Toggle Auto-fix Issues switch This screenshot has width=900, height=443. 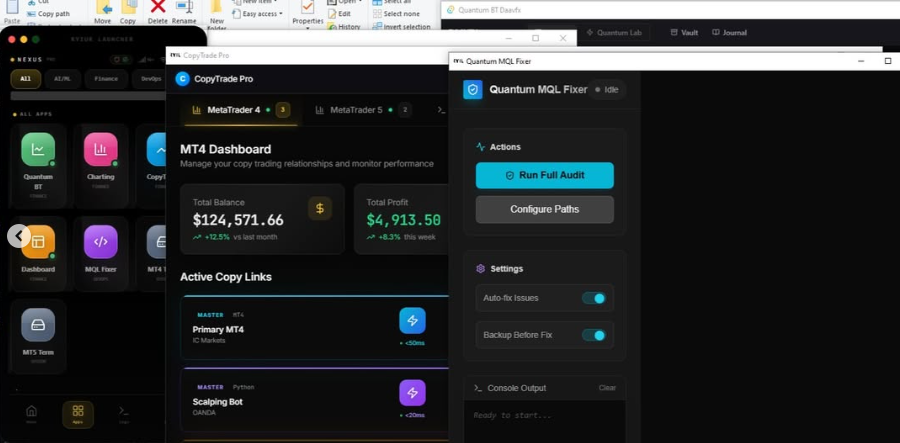click(593, 298)
